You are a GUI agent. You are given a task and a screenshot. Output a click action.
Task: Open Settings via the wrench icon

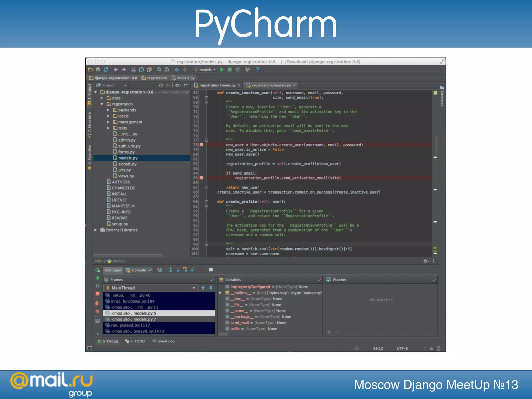pyautogui.click(x=248, y=70)
